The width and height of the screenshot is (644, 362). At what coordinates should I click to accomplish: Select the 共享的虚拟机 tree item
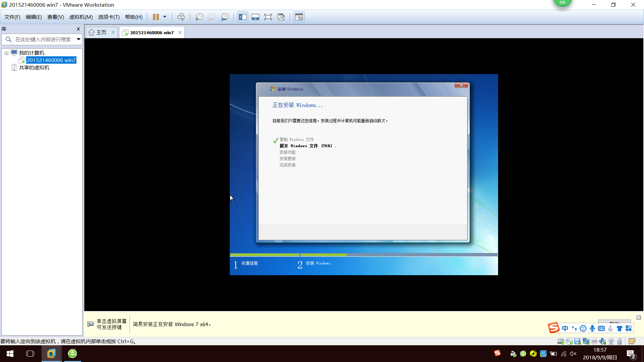coord(34,67)
